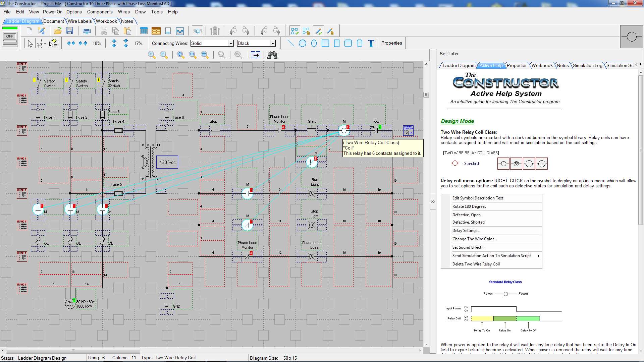
Task: Select the Text drawing tool
Action: (x=371, y=43)
